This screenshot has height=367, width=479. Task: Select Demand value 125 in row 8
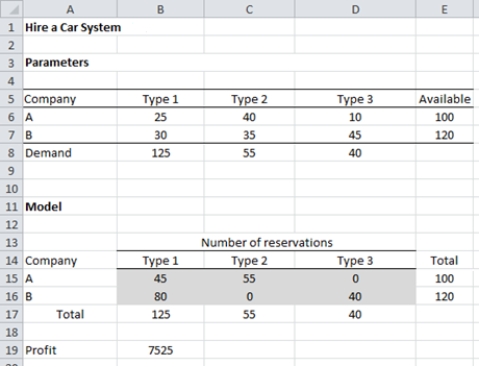pos(160,153)
